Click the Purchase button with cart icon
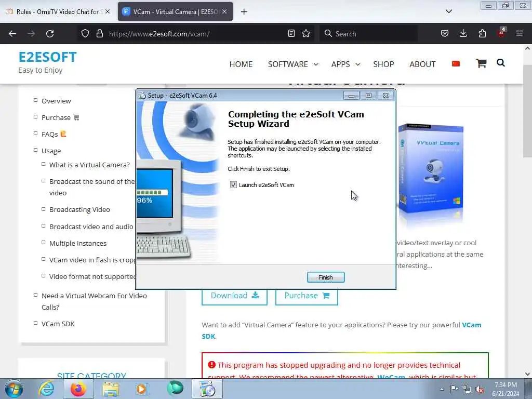 click(x=307, y=296)
